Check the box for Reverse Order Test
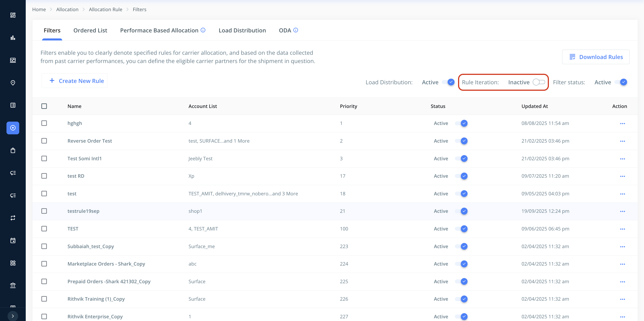Screen dimensions: 644x321 click(44, 141)
